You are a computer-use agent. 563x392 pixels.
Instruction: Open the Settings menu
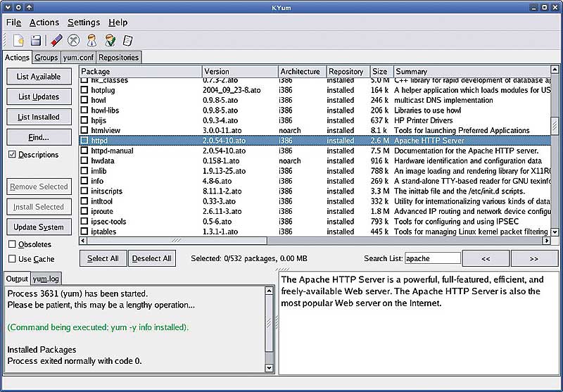click(x=84, y=23)
